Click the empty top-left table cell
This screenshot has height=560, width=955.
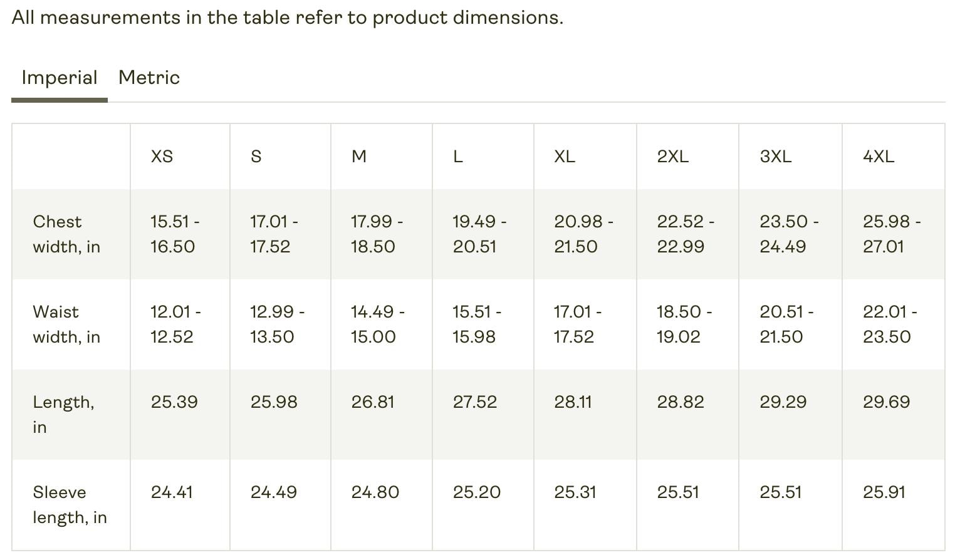70,157
